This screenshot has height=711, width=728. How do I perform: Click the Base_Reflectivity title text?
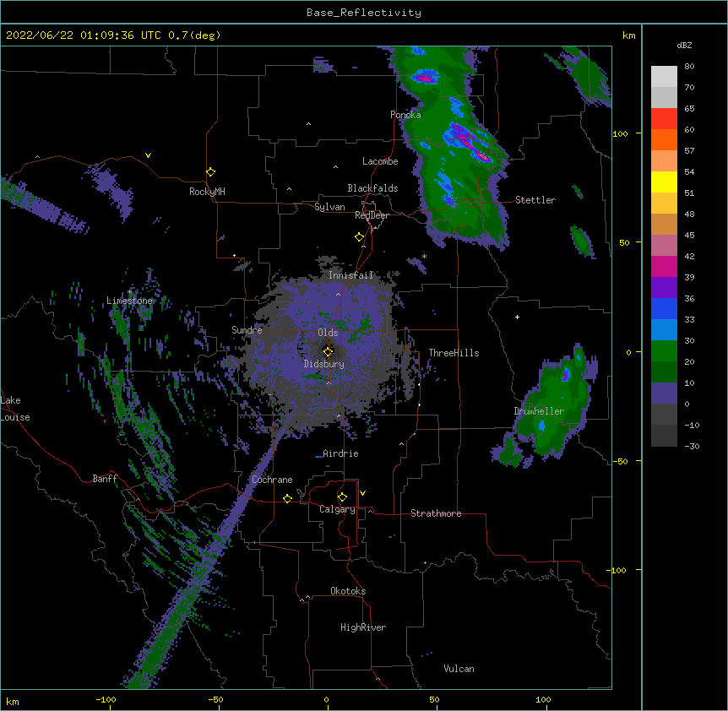(x=363, y=13)
